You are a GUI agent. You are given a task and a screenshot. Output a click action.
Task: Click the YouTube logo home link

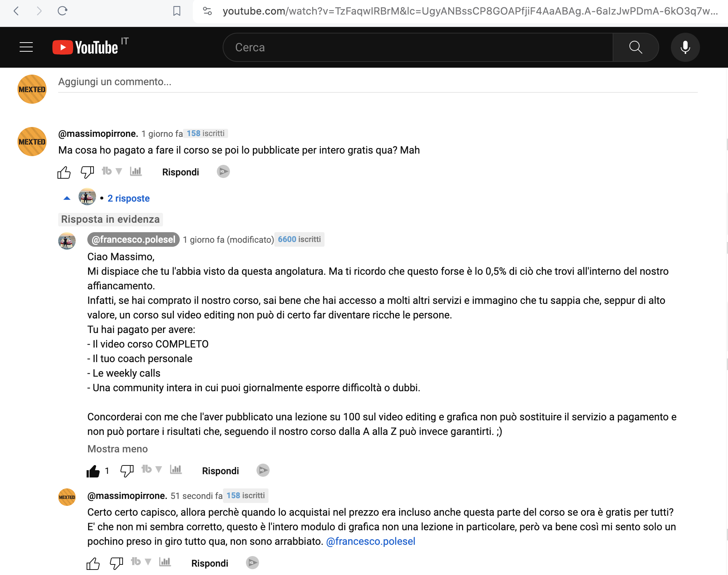pos(86,47)
